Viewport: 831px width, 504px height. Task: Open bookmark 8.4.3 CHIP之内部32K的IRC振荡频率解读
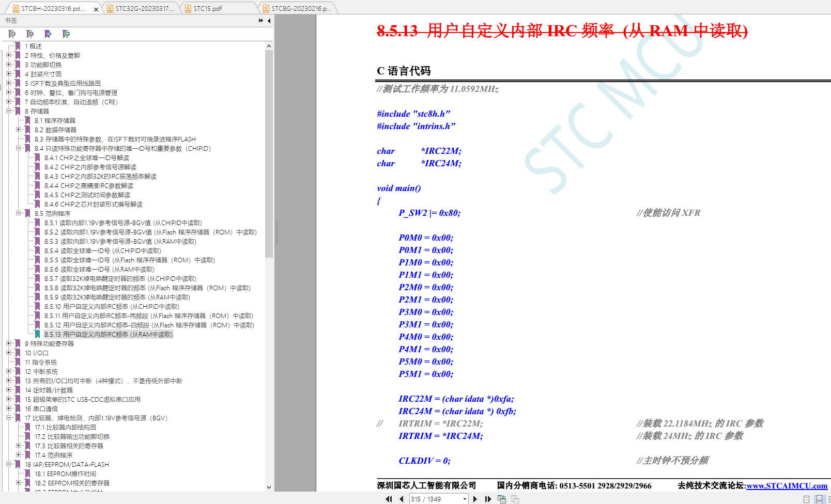(100, 177)
